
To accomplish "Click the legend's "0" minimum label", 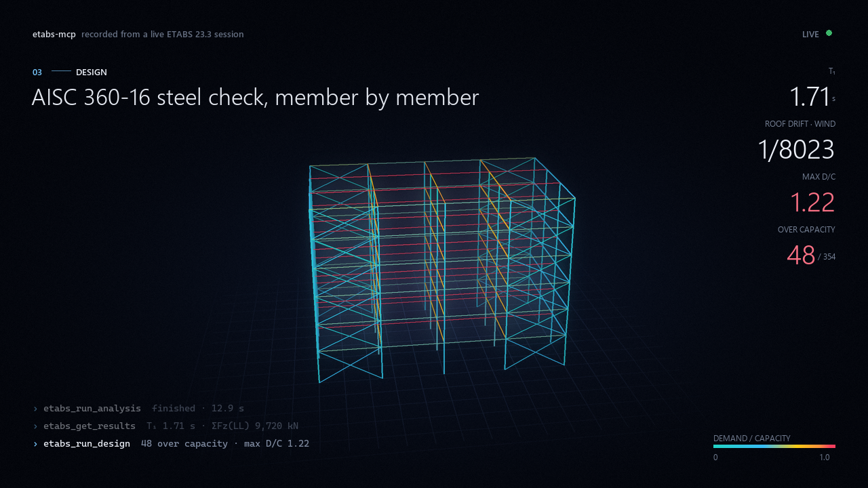I will click(715, 457).
